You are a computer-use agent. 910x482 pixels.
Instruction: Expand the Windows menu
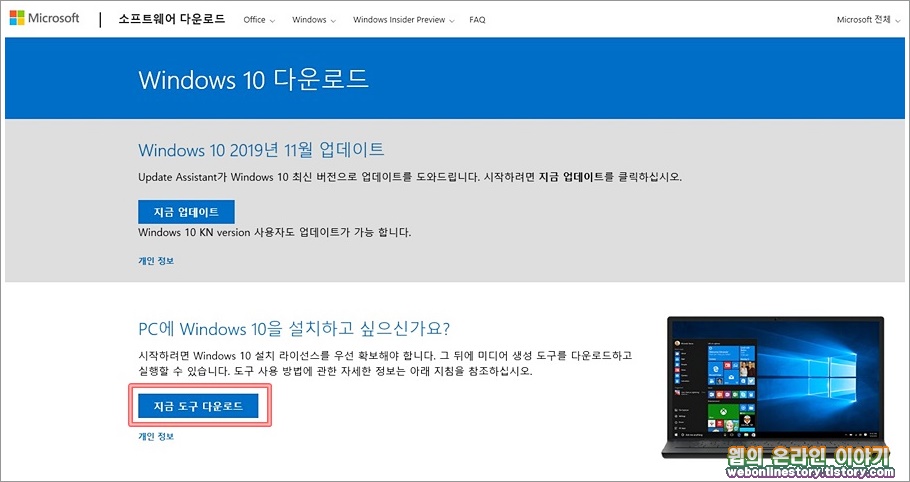(314, 20)
